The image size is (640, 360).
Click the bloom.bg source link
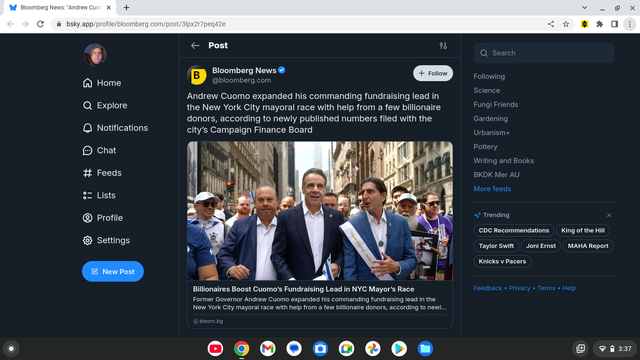(x=208, y=321)
